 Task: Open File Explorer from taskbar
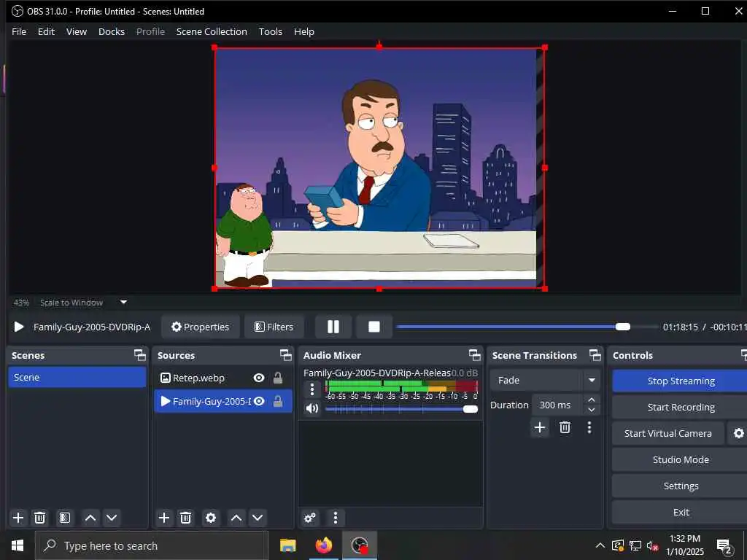pyautogui.click(x=287, y=545)
